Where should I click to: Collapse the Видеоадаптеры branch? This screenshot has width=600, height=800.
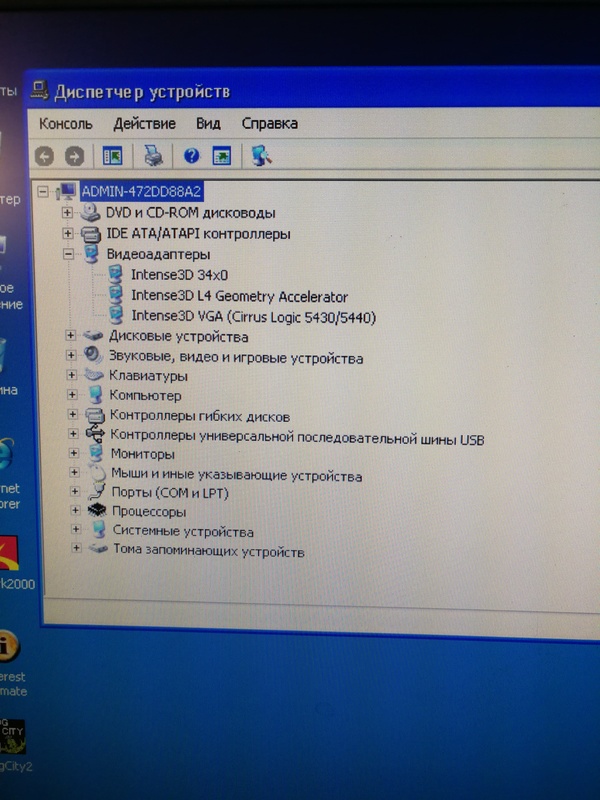68,254
